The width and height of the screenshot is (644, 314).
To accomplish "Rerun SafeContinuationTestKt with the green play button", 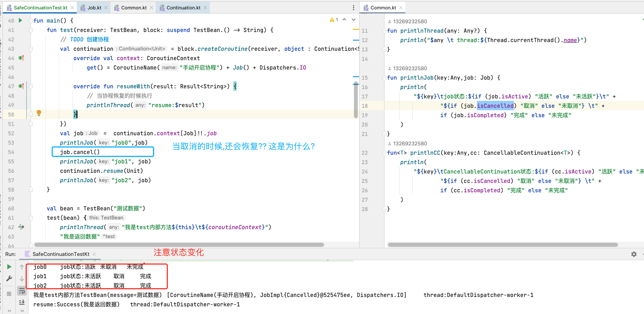I will 9,267.
